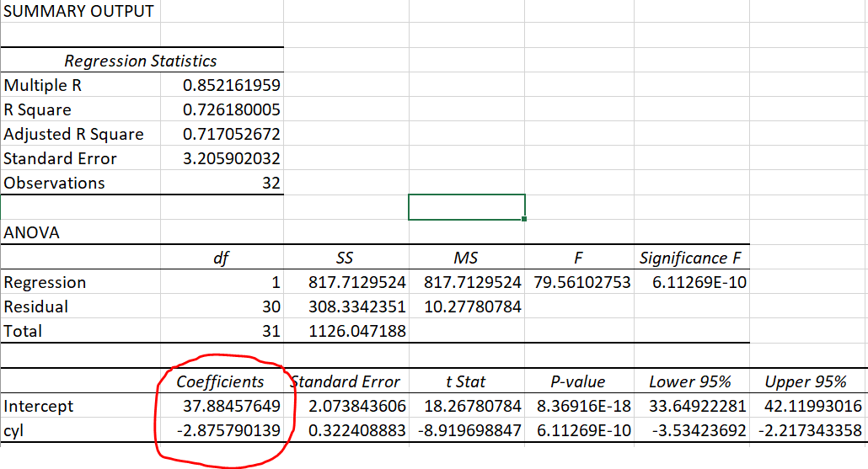868x469 pixels.
Task: Select the Adjusted R Square value cell
Action: coord(231,134)
